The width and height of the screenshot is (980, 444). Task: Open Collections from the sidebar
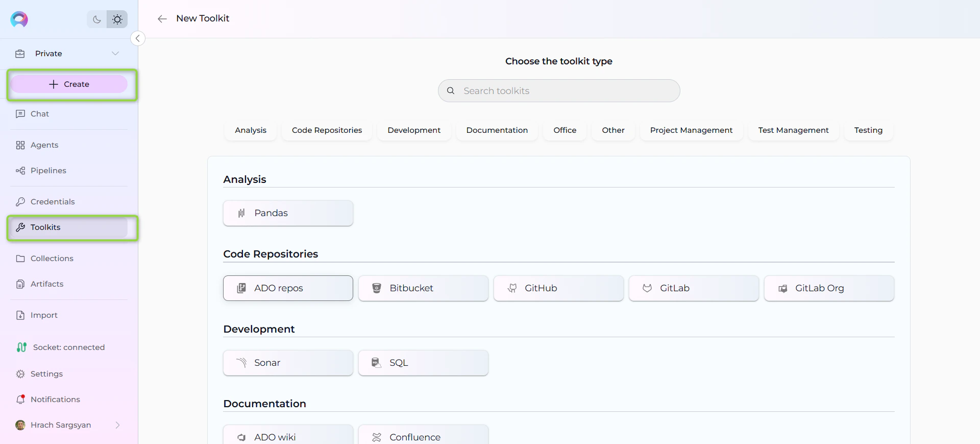(x=69, y=259)
